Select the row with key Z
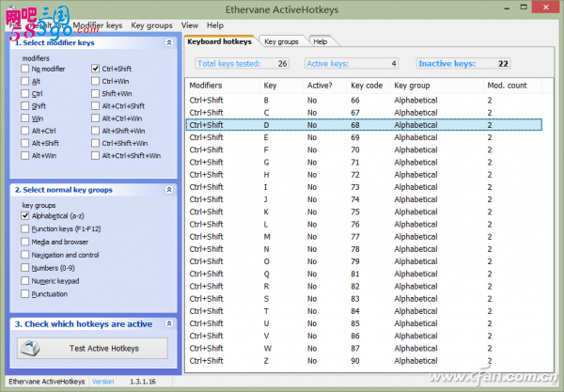This screenshot has height=392, width=564. (364, 361)
